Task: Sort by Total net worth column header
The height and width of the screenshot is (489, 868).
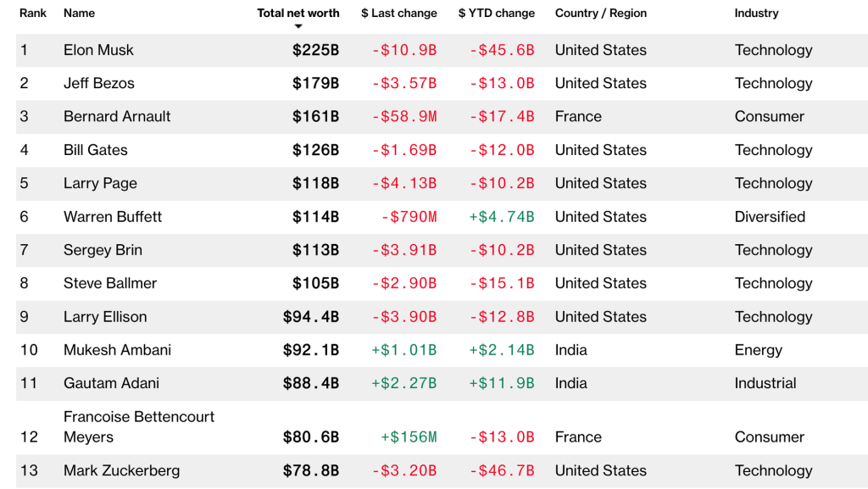Action: pyautogui.click(x=298, y=13)
